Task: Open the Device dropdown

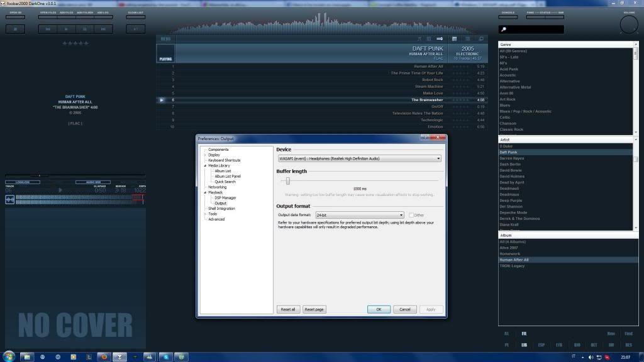Action: tap(359, 158)
